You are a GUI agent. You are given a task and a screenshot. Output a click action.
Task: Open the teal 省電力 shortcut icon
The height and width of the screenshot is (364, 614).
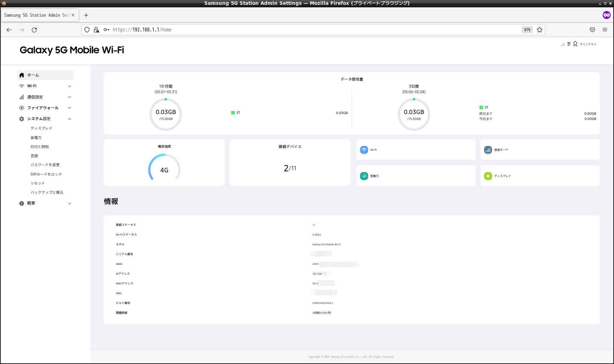click(364, 176)
